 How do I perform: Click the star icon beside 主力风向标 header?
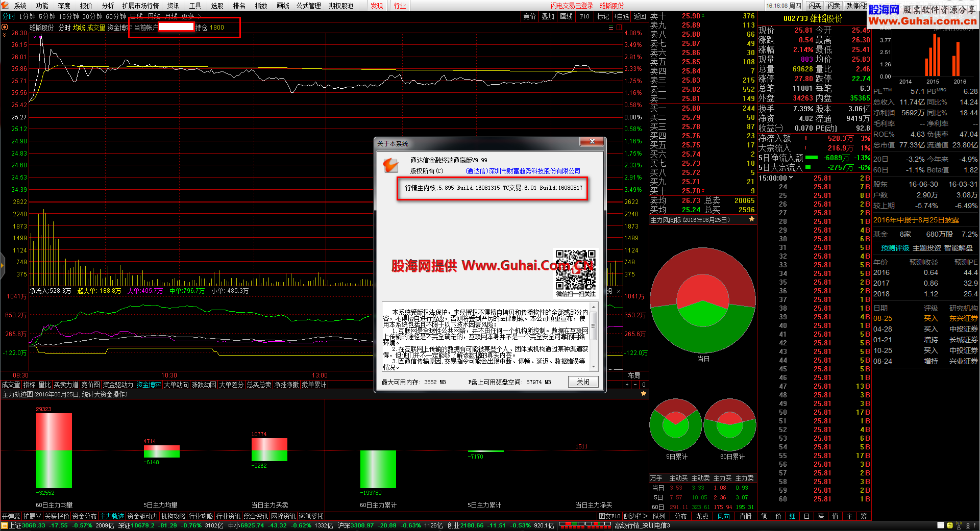[x=752, y=219]
